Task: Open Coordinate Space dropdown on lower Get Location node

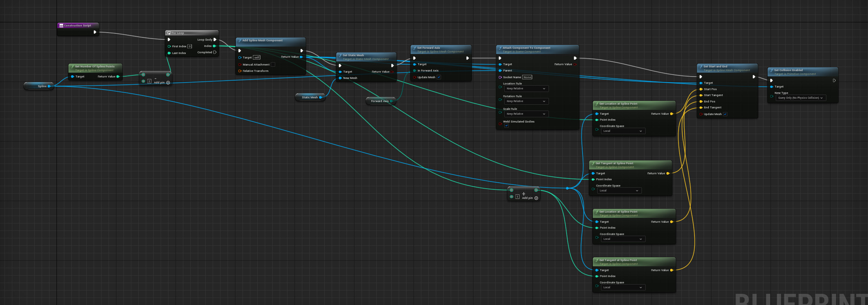Action: point(623,239)
